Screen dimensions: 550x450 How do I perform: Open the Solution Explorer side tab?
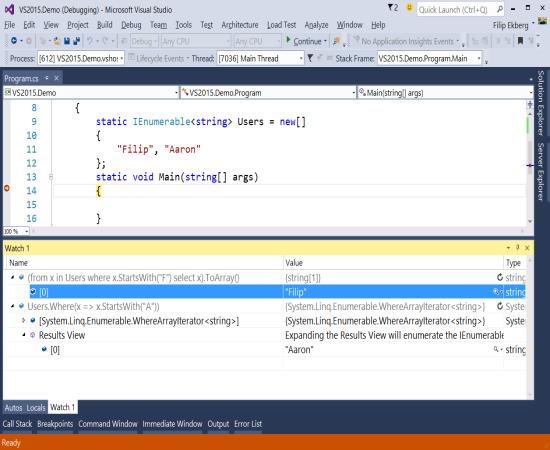(x=541, y=102)
